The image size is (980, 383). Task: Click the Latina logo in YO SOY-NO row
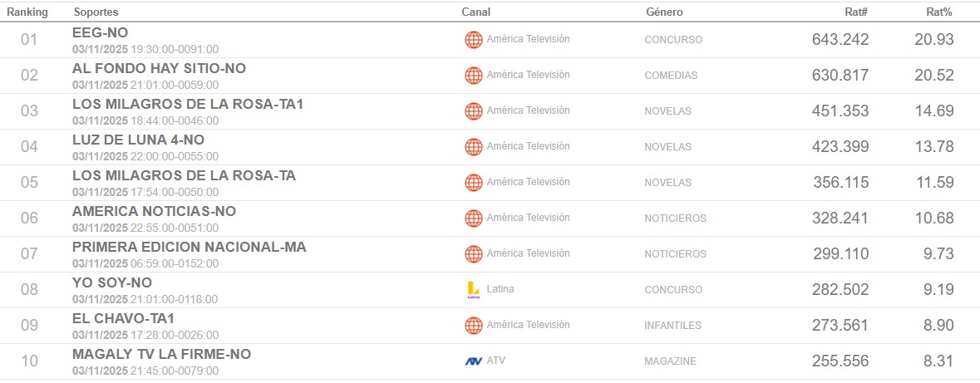coord(473,290)
